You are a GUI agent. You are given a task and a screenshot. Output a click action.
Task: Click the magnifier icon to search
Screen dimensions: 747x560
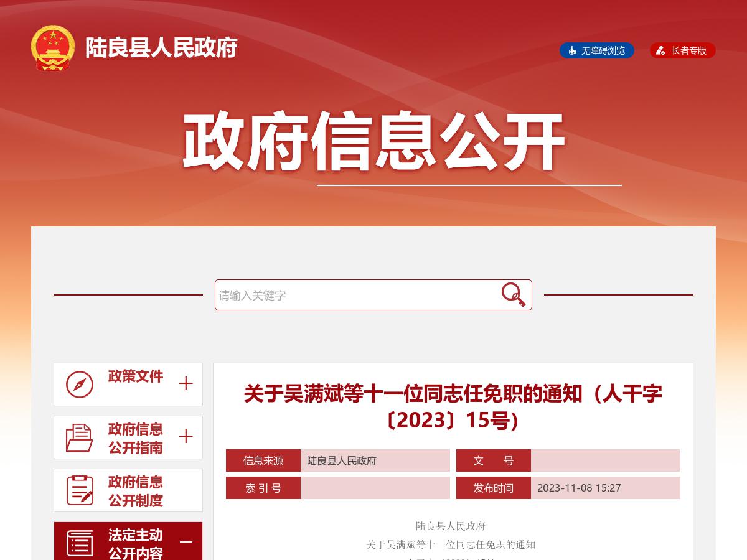512,294
